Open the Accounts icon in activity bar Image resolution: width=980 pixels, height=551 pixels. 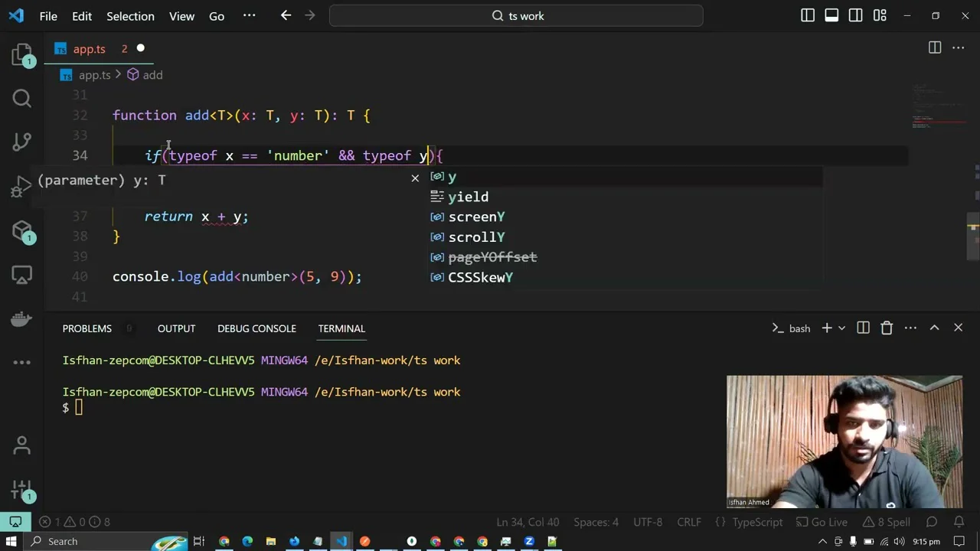[21, 445]
